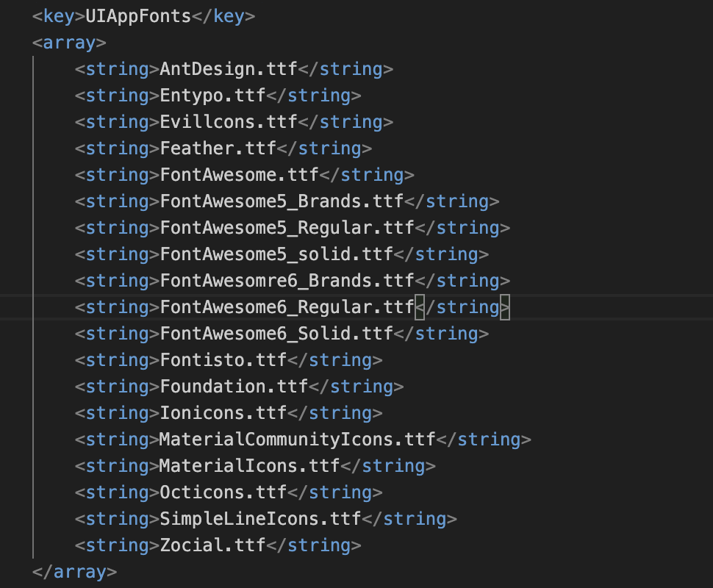Select the AntDesign.ttf string line
The image size is (713, 588).
pos(234,69)
